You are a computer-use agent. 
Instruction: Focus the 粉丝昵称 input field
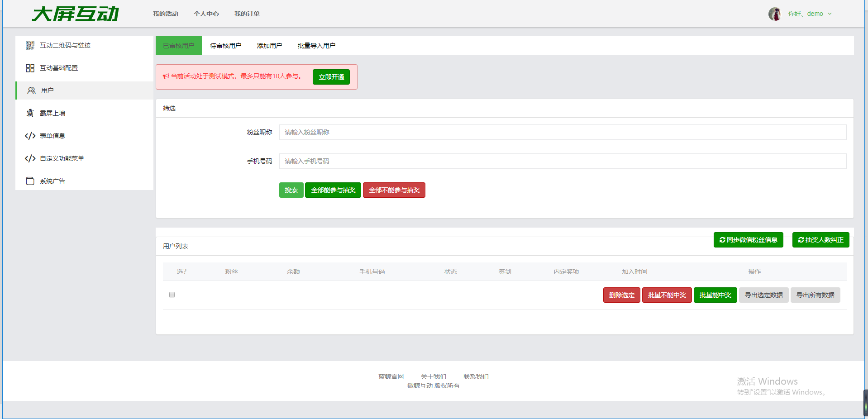click(x=563, y=132)
